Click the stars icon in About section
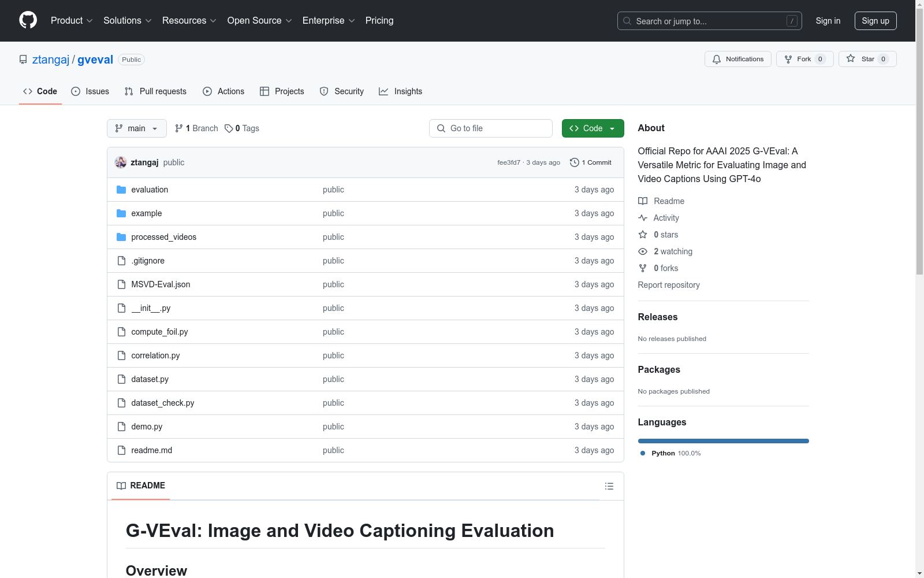 643,235
